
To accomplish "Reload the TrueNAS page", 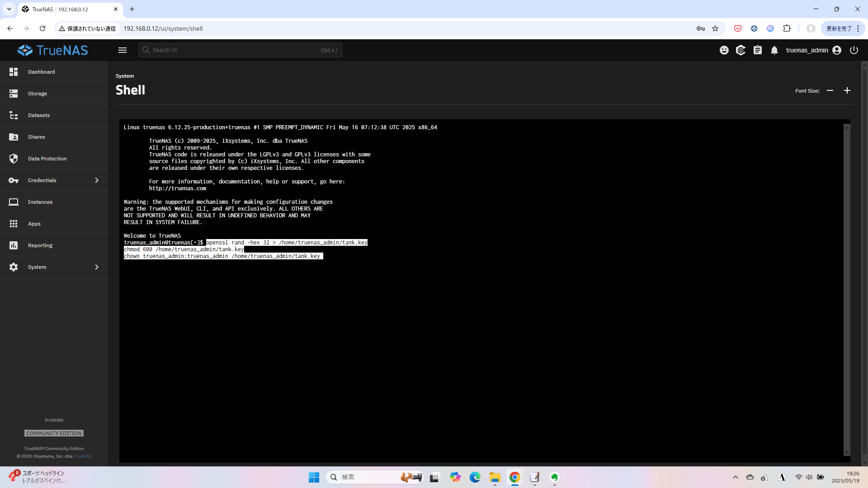I will [42, 28].
